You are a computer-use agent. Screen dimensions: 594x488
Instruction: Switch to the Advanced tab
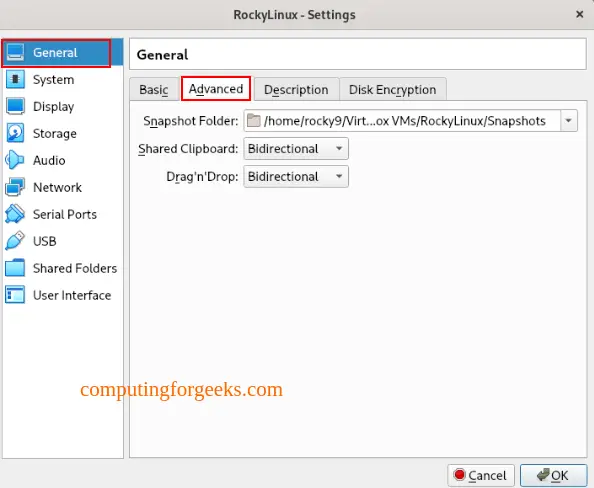pyautogui.click(x=216, y=89)
